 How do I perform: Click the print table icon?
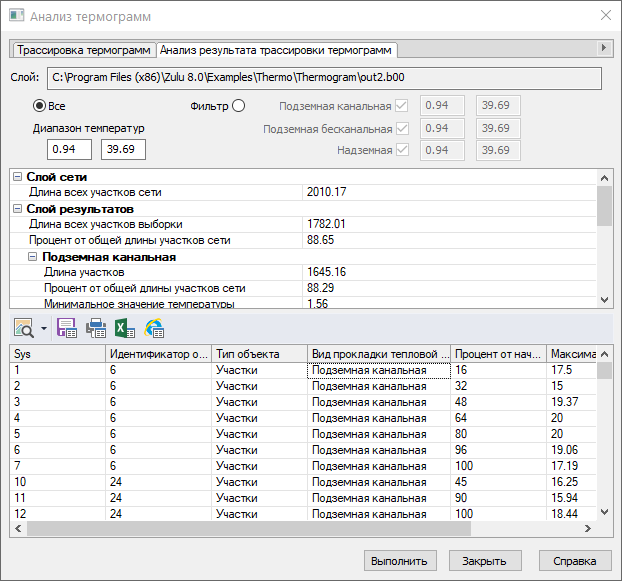coord(96,327)
